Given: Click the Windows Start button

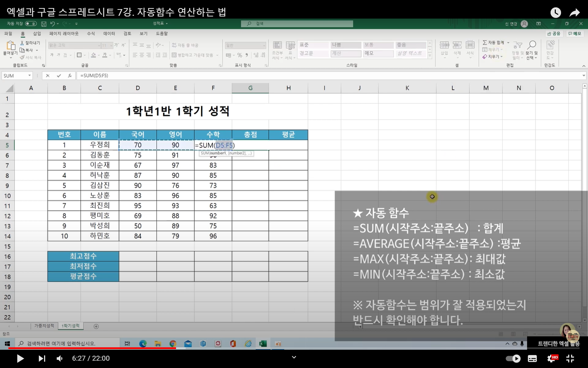Looking at the screenshot, I should tap(7, 344).
